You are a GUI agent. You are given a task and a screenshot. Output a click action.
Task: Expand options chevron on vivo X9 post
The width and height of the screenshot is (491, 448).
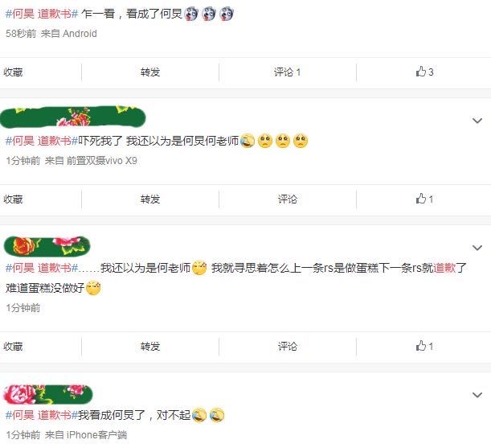point(477,121)
